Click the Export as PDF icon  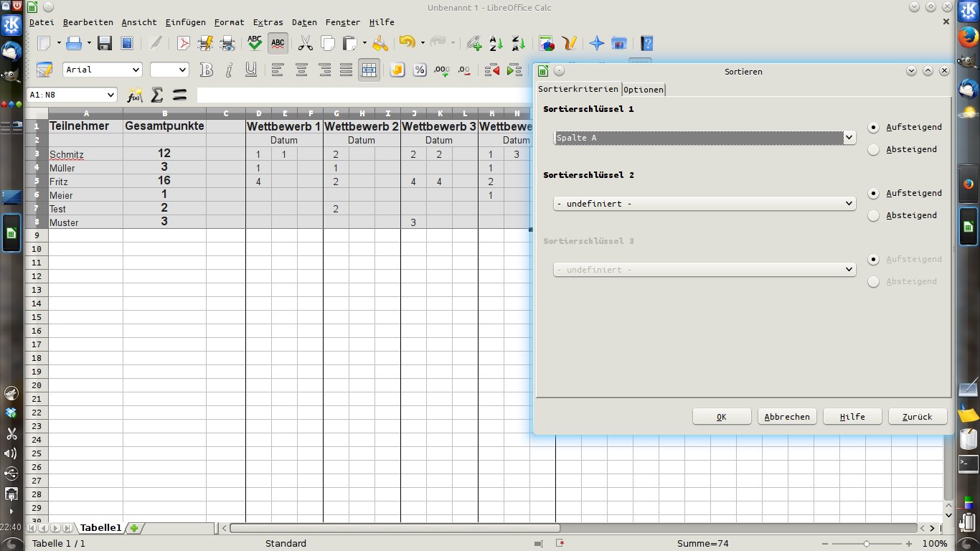click(184, 43)
